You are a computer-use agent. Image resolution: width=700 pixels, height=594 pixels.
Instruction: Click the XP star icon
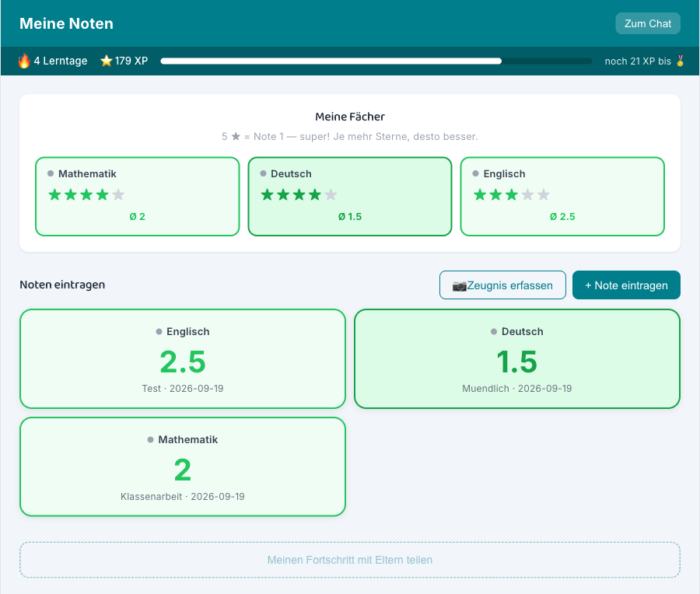(107, 61)
